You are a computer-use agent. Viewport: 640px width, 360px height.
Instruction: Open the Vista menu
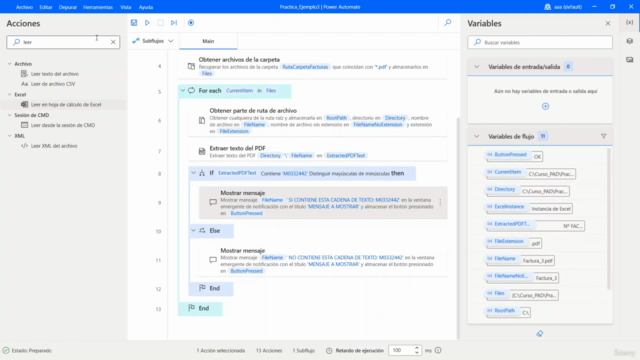click(x=126, y=7)
